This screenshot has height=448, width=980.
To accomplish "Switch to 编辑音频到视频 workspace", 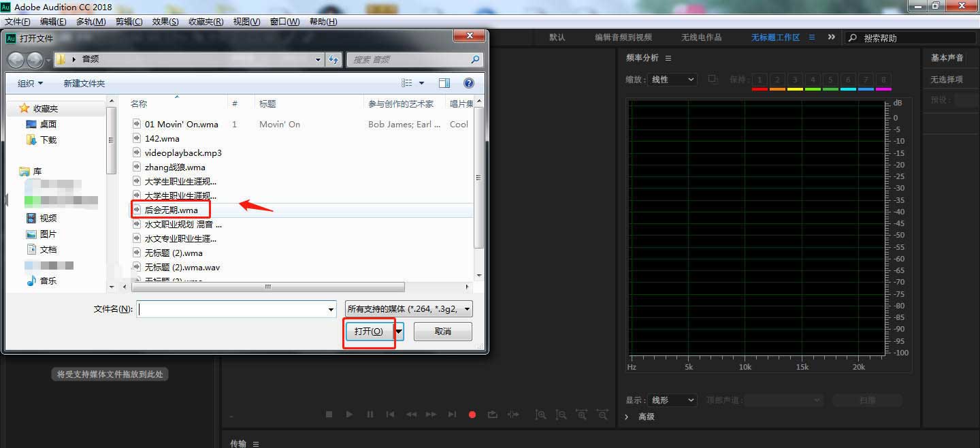I will tap(623, 37).
